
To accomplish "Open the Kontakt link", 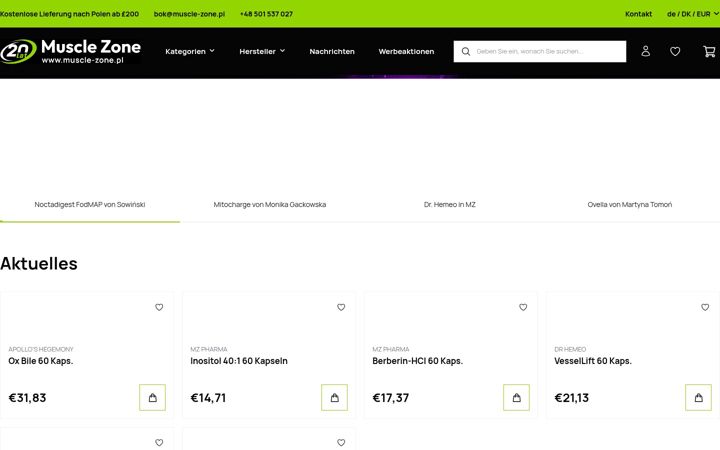I will click(638, 14).
